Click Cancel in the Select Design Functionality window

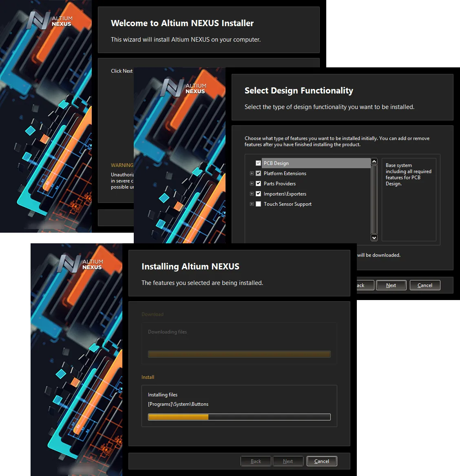pyautogui.click(x=425, y=285)
